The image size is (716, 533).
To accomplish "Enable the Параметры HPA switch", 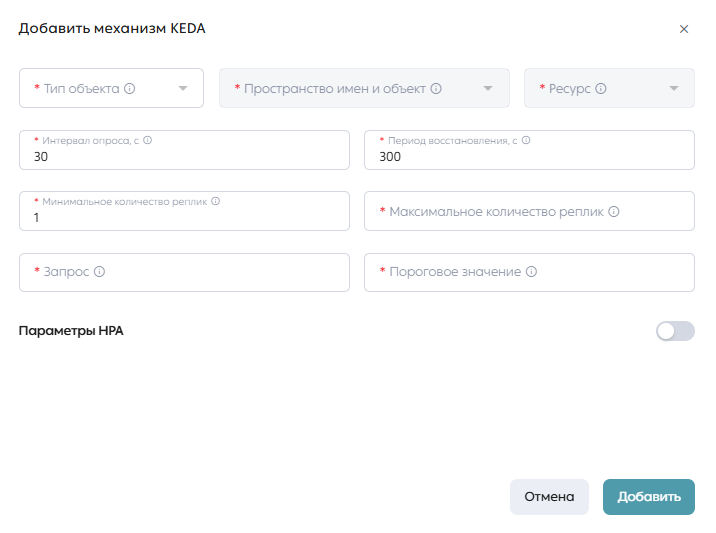I will pyautogui.click(x=675, y=331).
